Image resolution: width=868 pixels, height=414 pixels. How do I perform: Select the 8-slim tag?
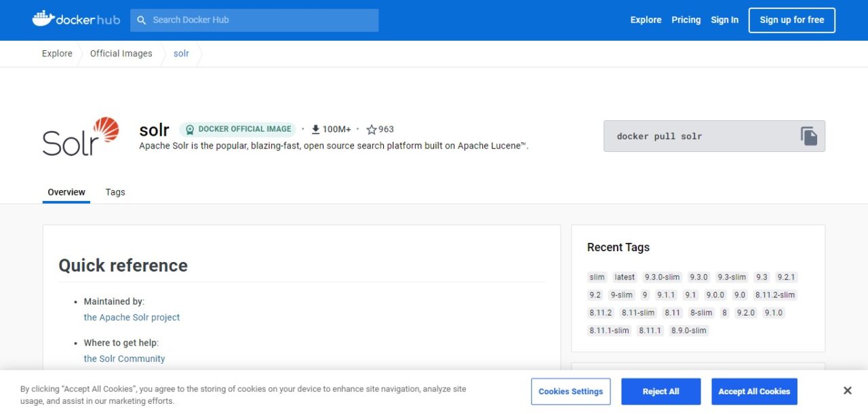point(701,313)
